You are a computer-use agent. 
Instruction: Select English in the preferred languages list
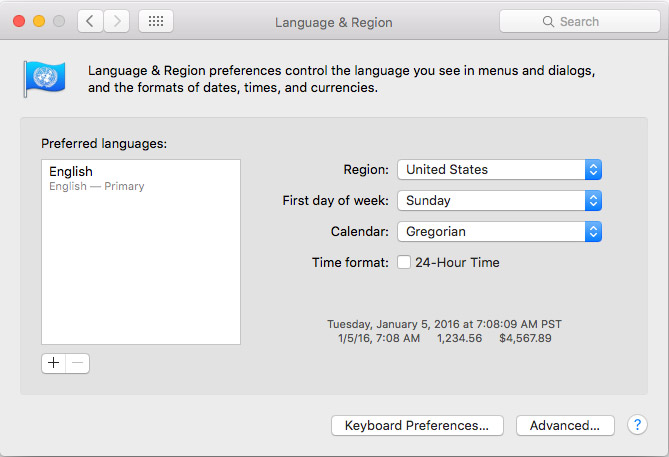coord(141,178)
